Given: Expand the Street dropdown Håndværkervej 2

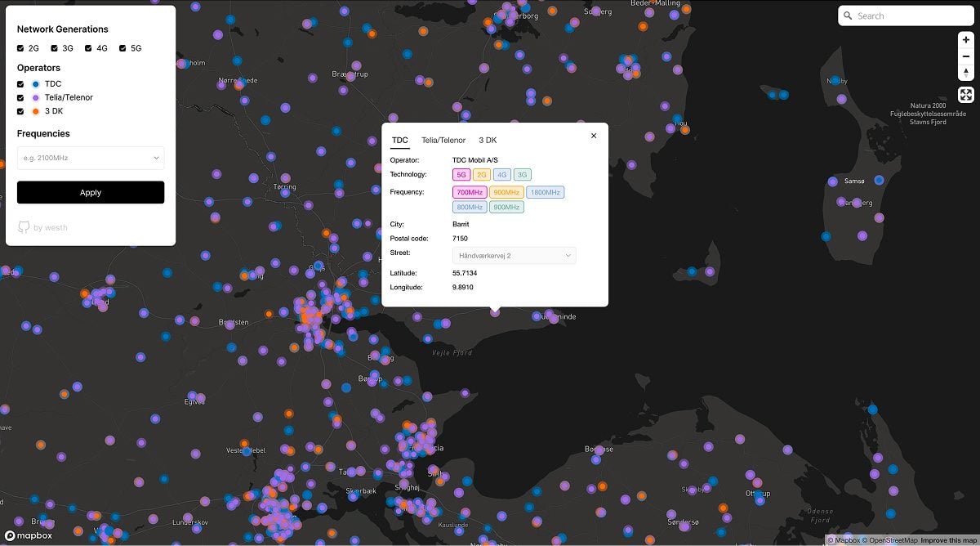Looking at the screenshot, I should coord(514,256).
